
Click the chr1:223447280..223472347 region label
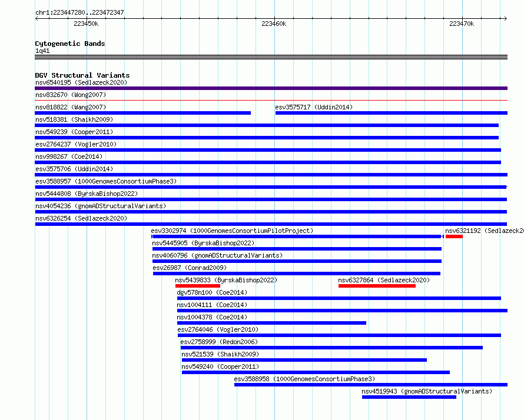(x=79, y=12)
